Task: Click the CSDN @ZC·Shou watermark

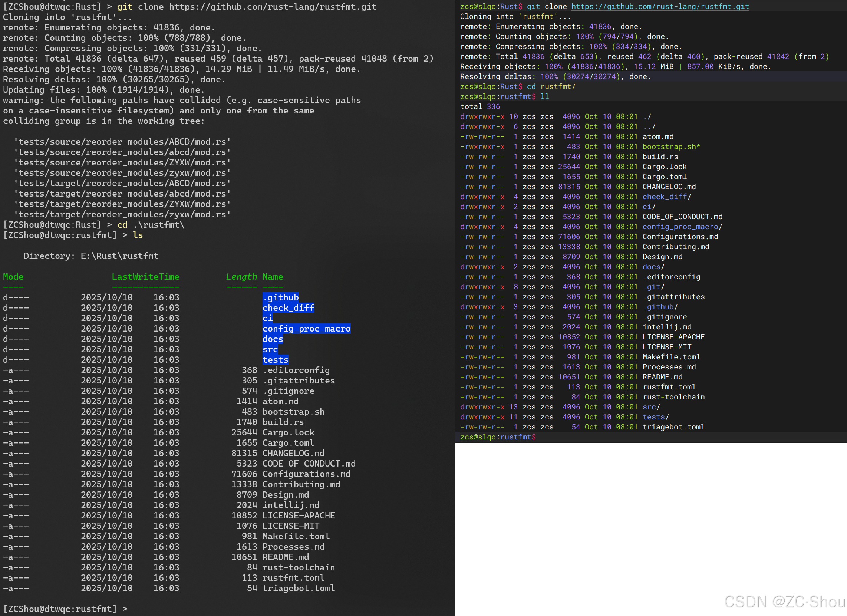Action: (x=784, y=602)
